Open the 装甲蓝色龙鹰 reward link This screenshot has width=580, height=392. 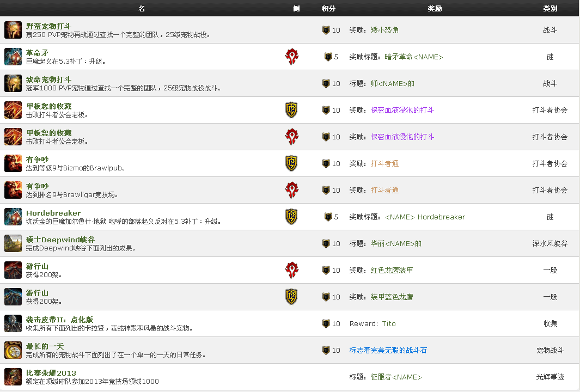(x=392, y=297)
